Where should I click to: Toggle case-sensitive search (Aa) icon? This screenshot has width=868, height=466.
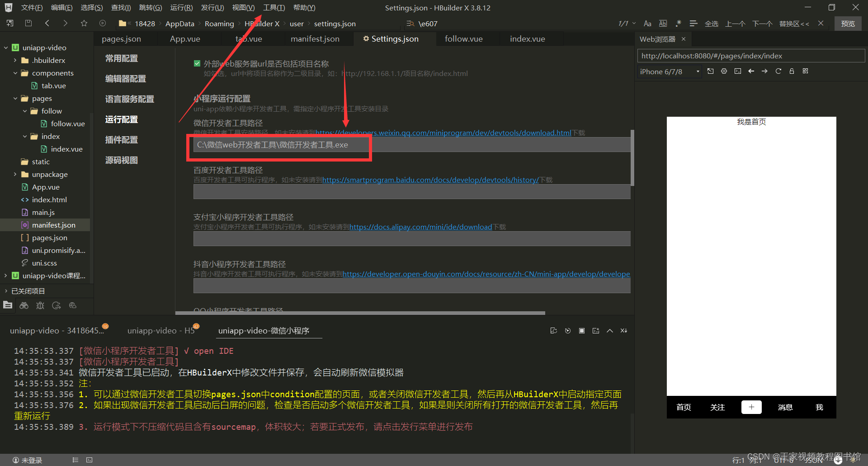click(647, 24)
